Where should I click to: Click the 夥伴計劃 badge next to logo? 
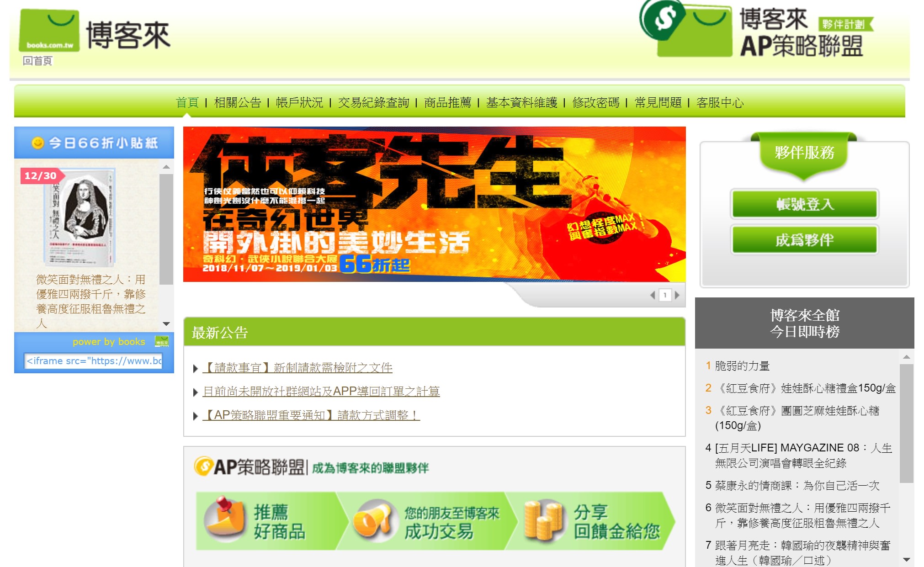click(x=845, y=24)
